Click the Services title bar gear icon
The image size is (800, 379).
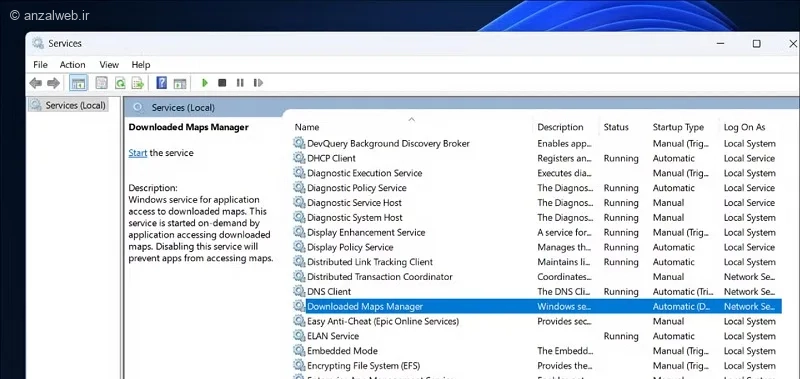tap(38, 43)
